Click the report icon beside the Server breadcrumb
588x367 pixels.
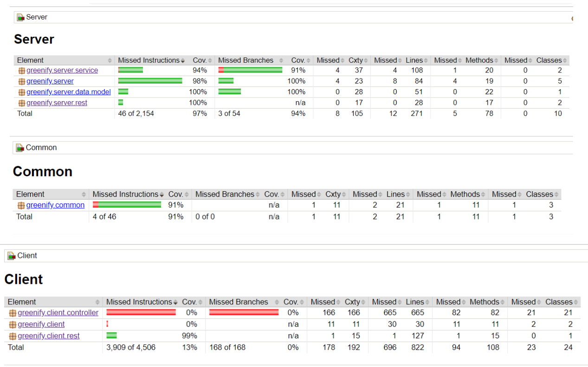20,18
